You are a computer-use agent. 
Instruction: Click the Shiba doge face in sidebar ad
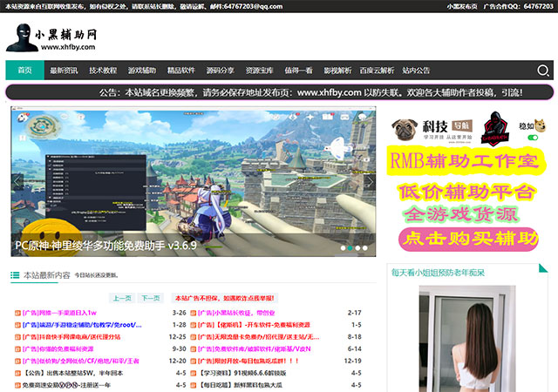(540, 125)
